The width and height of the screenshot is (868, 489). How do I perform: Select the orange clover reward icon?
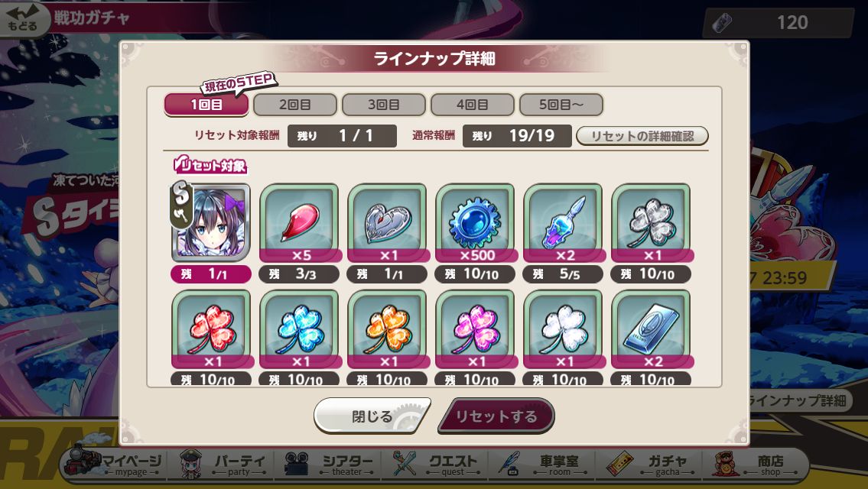pyautogui.click(x=387, y=329)
